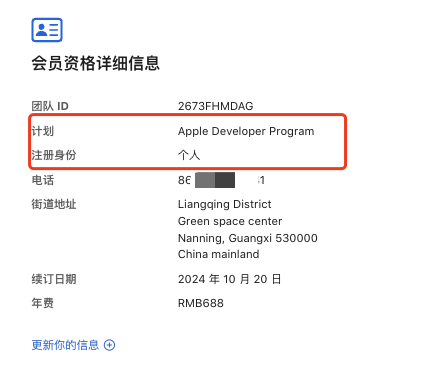Image resolution: width=431 pixels, height=375 pixels.
Task: Click the Nanning, Guangxi 530000 line
Action: (x=248, y=238)
